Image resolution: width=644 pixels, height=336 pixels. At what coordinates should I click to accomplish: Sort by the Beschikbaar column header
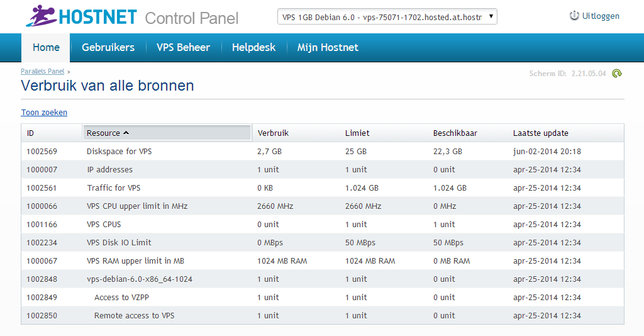pyautogui.click(x=455, y=133)
